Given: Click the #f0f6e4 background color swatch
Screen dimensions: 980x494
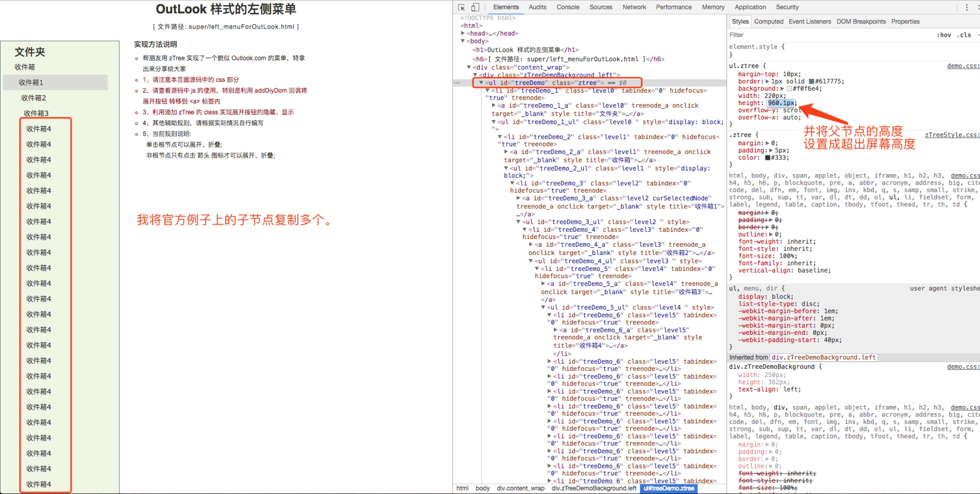Looking at the screenshot, I should click(789, 89).
